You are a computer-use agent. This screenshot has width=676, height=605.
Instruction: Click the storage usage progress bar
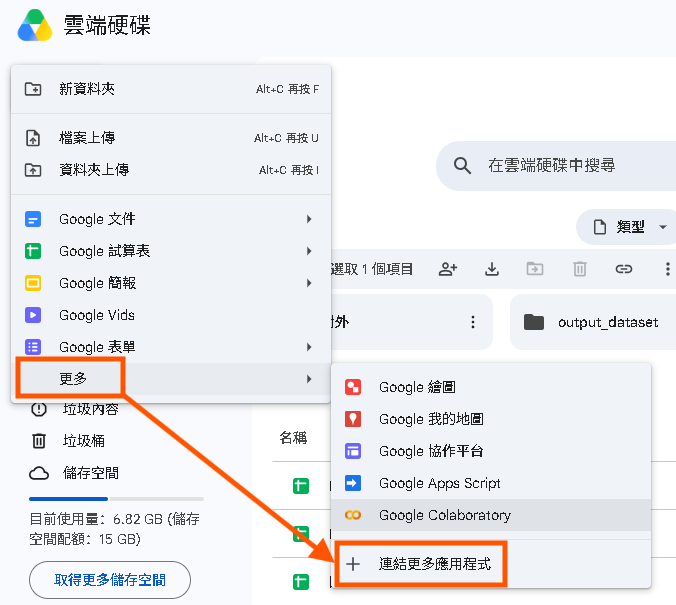point(116,499)
